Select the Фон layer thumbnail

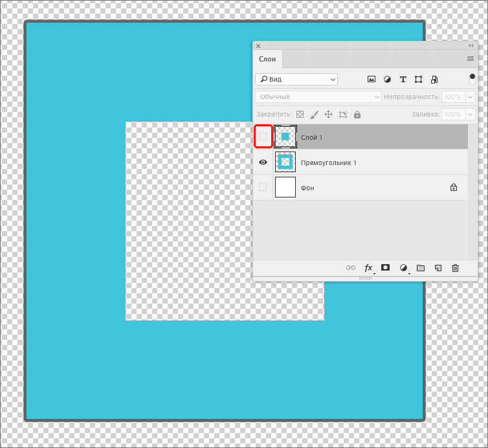[285, 187]
